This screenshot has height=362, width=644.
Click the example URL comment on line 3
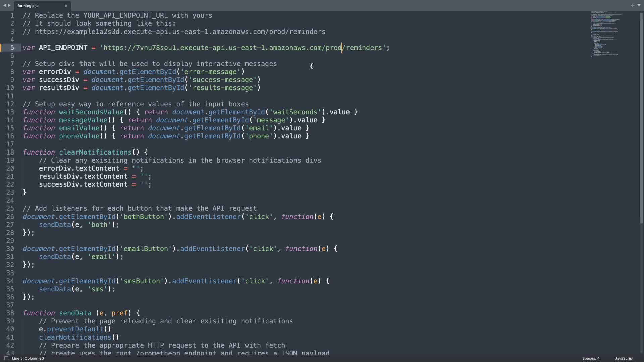point(180,32)
